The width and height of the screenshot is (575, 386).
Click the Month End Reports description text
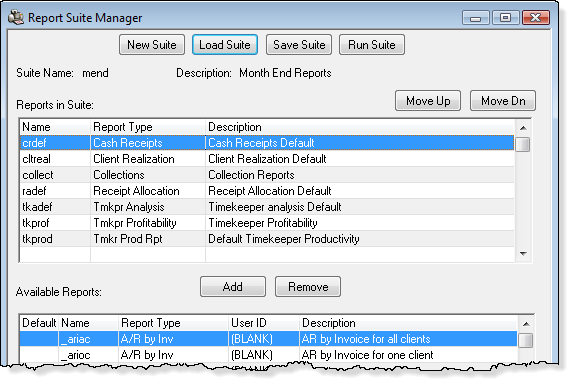click(x=285, y=73)
